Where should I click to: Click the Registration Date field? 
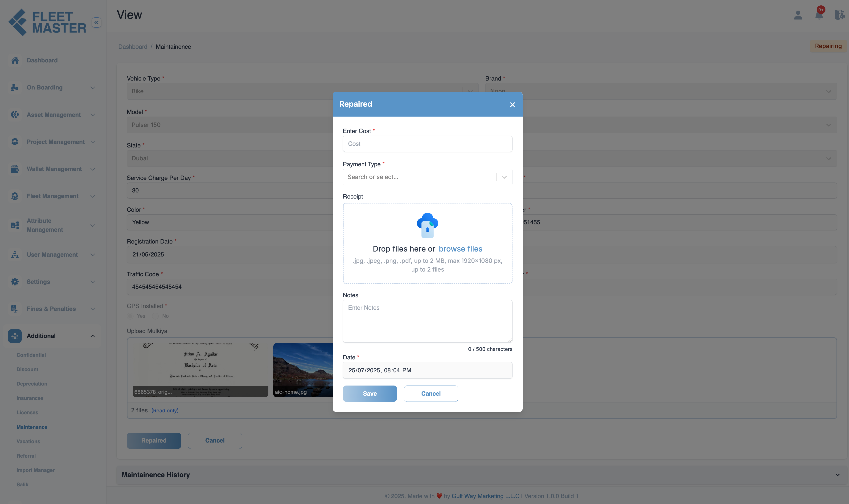tap(230, 255)
